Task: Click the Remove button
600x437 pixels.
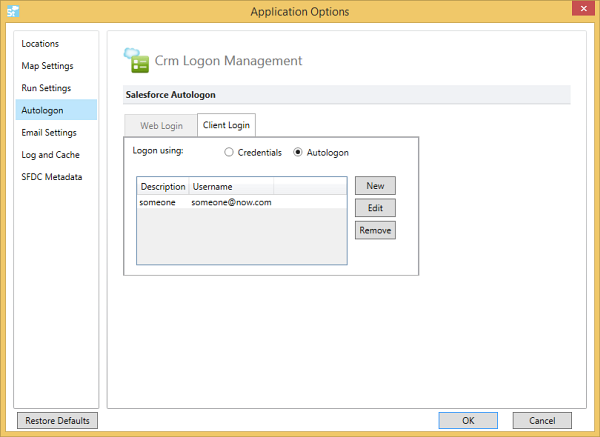Action: coord(375,230)
